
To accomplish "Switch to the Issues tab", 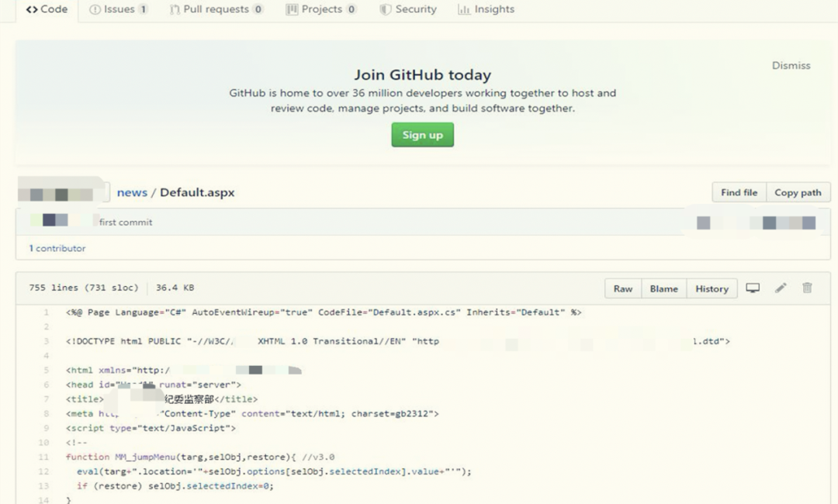I will (118, 9).
